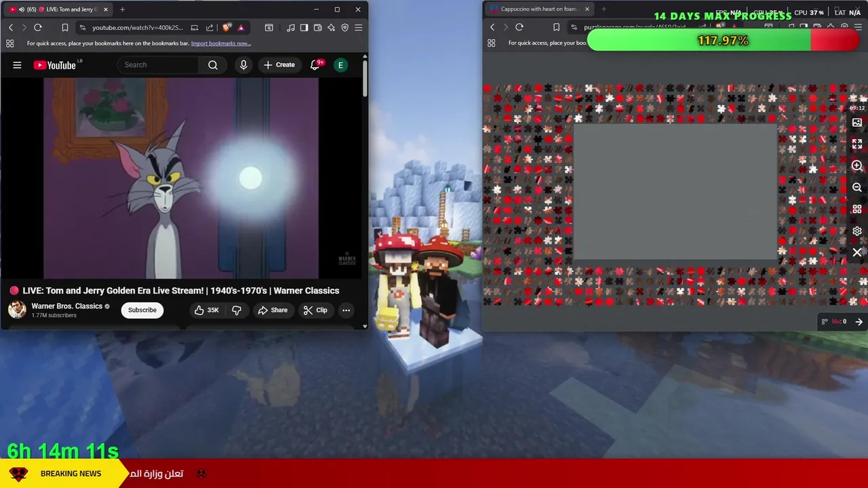Click the Brave Shields lion icon
This screenshot has width=868, height=488.
click(226, 28)
